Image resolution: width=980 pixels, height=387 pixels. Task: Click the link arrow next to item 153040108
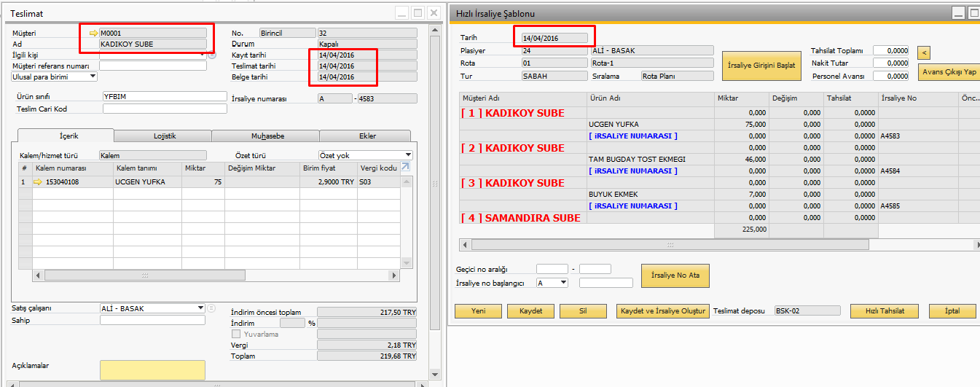[x=38, y=182]
